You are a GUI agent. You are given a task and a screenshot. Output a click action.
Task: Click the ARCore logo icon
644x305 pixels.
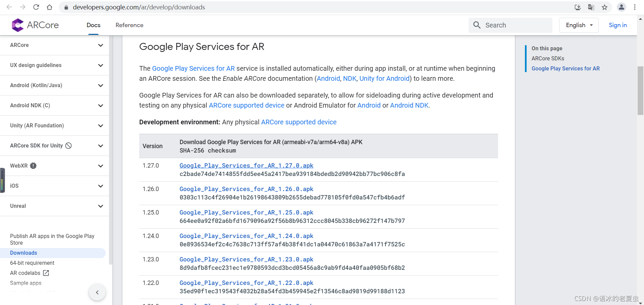[x=17, y=25]
